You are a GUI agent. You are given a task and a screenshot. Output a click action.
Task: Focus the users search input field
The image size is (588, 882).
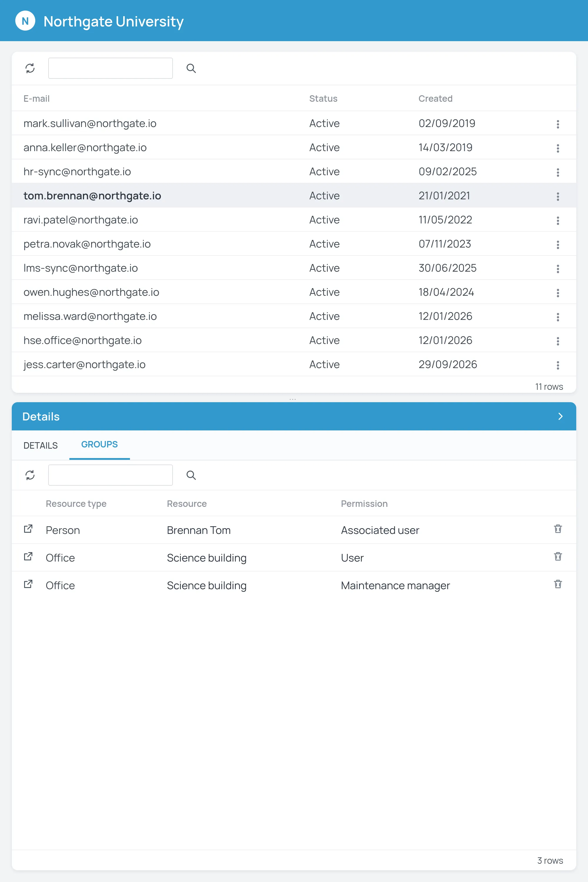110,68
